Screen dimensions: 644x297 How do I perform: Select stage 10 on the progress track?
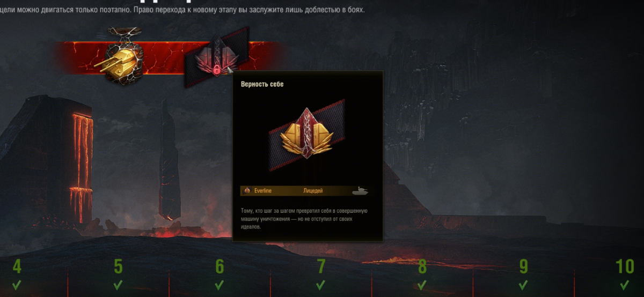point(625,266)
